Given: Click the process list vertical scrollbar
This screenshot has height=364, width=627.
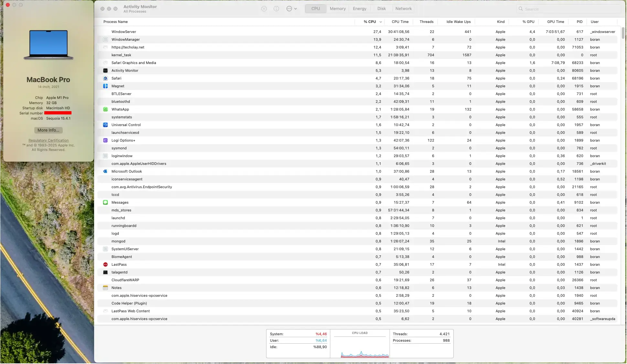Looking at the screenshot, I should (623, 33).
